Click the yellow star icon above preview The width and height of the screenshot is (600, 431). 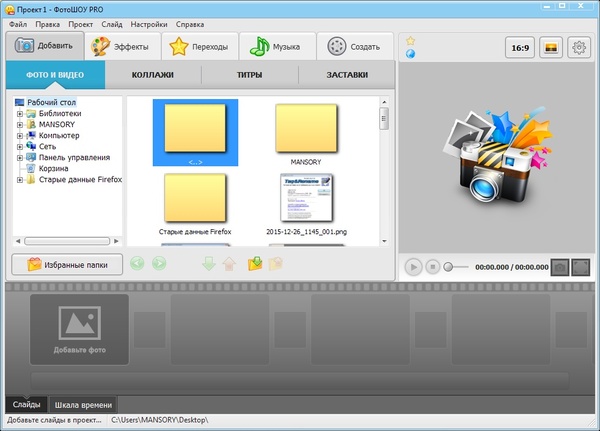click(x=410, y=41)
